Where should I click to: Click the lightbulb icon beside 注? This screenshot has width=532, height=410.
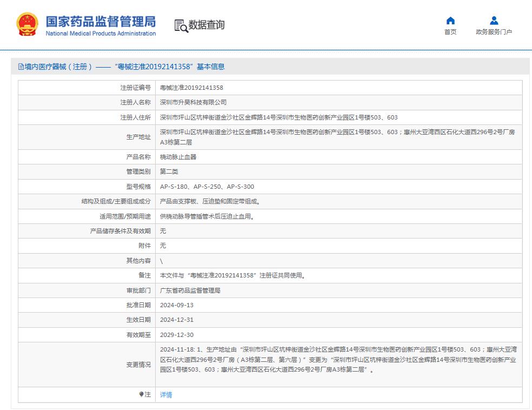click(142, 395)
